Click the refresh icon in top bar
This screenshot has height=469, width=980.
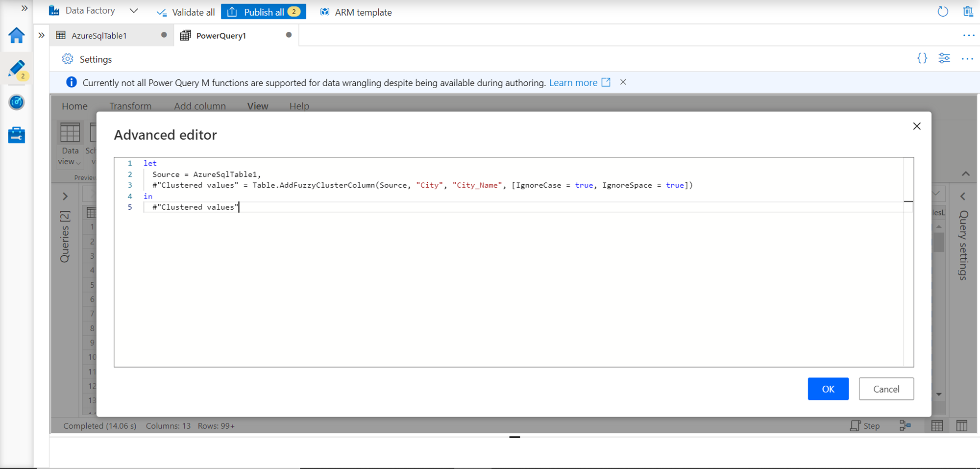point(942,12)
